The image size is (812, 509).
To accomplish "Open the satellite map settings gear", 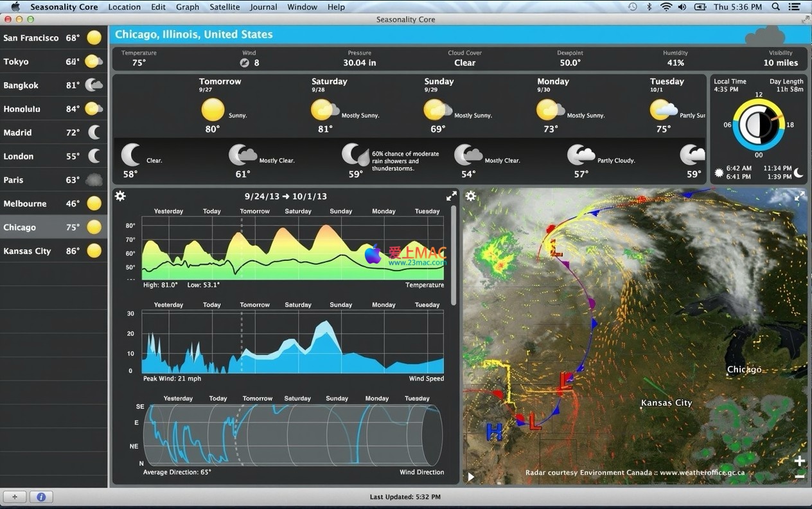I will point(471,196).
